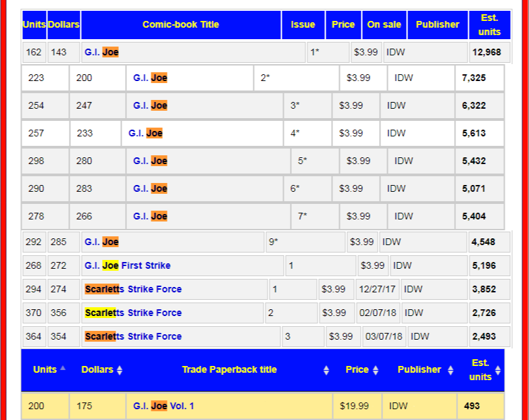
Task: Sort paperback table by Publisher arrows
Action: tap(451, 370)
